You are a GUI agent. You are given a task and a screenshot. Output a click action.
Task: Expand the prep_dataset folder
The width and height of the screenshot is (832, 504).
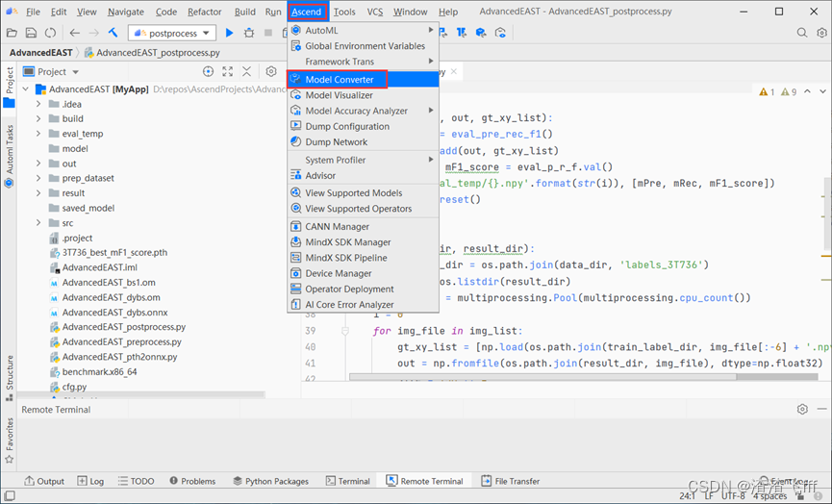coord(38,178)
